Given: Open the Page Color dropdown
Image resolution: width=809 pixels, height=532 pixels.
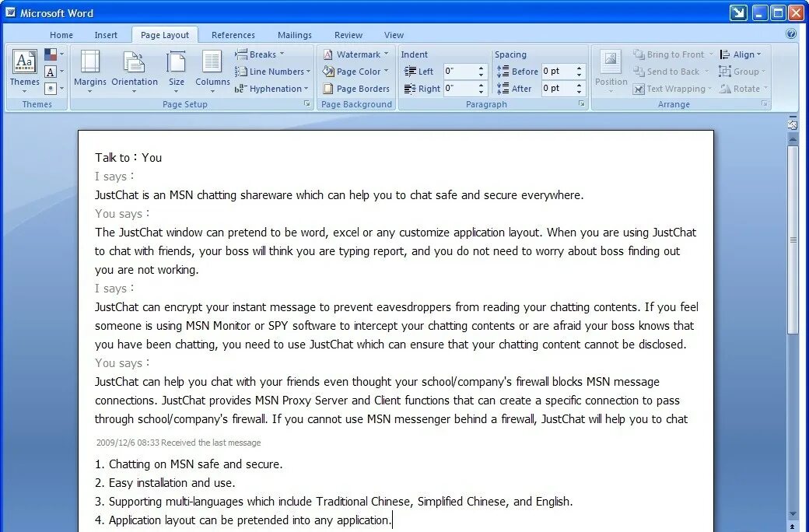Looking at the screenshot, I should click(x=355, y=72).
